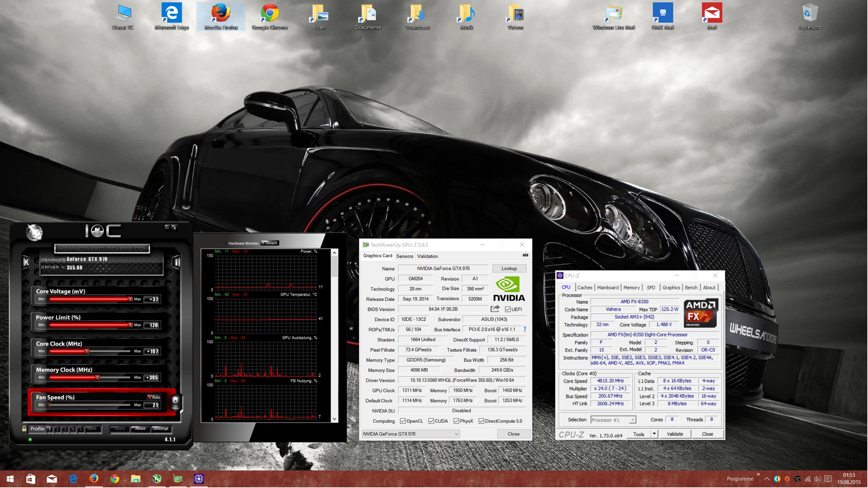The height and width of the screenshot is (488, 868).
Task: Toggle the PhysX checkbox
Action: click(457, 421)
